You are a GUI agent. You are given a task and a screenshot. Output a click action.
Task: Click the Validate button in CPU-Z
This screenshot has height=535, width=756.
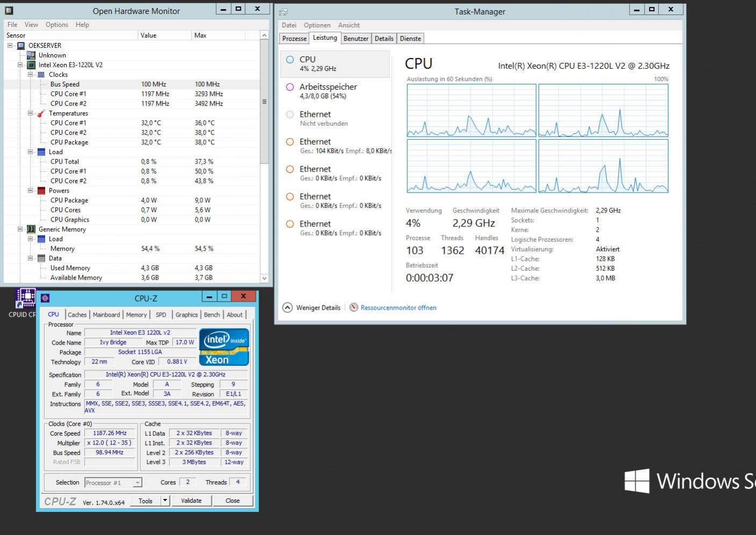point(191,501)
